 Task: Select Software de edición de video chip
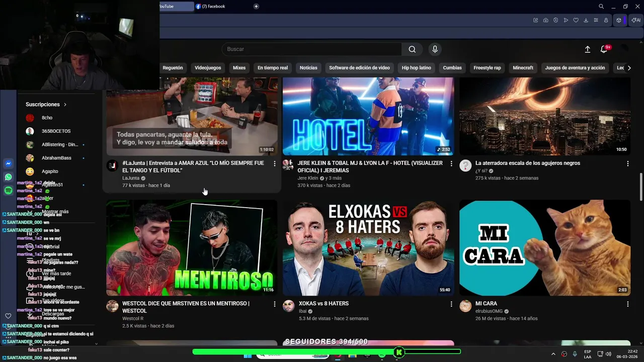(359, 68)
